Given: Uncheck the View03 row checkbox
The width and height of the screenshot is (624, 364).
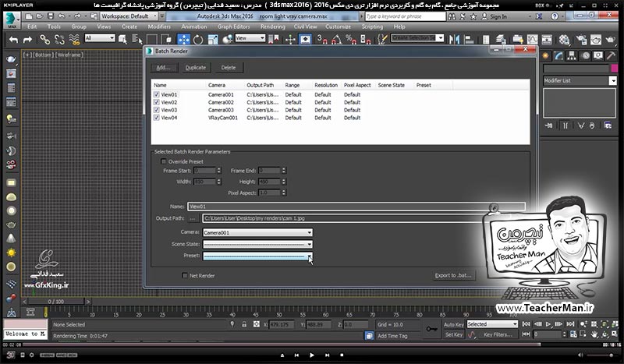Looking at the screenshot, I should [x=157, y=110].
